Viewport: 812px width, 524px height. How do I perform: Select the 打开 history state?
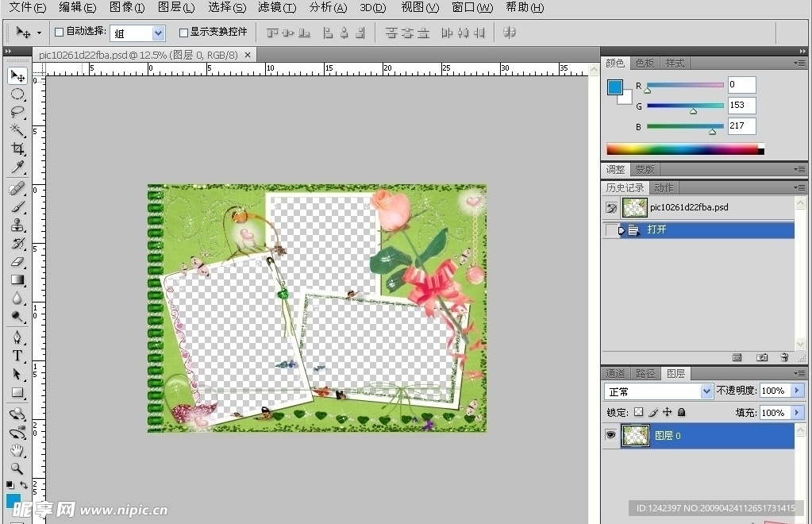[x=656, y=230]
